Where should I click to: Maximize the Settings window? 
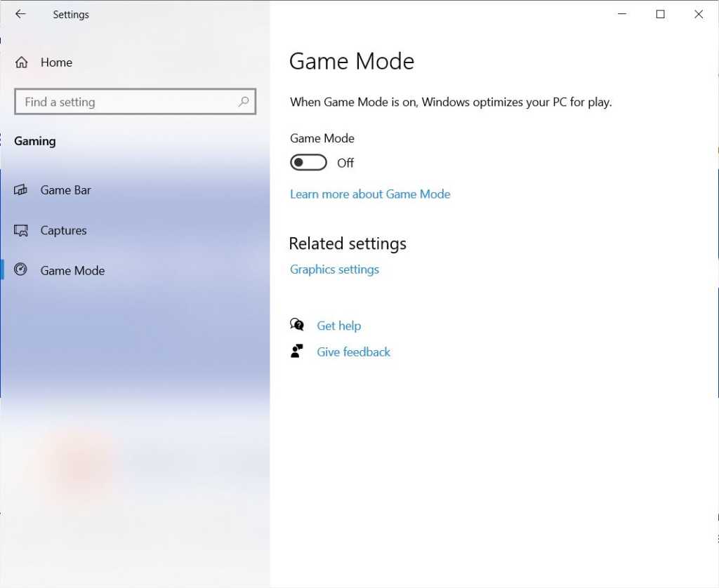tap(660, 14)
